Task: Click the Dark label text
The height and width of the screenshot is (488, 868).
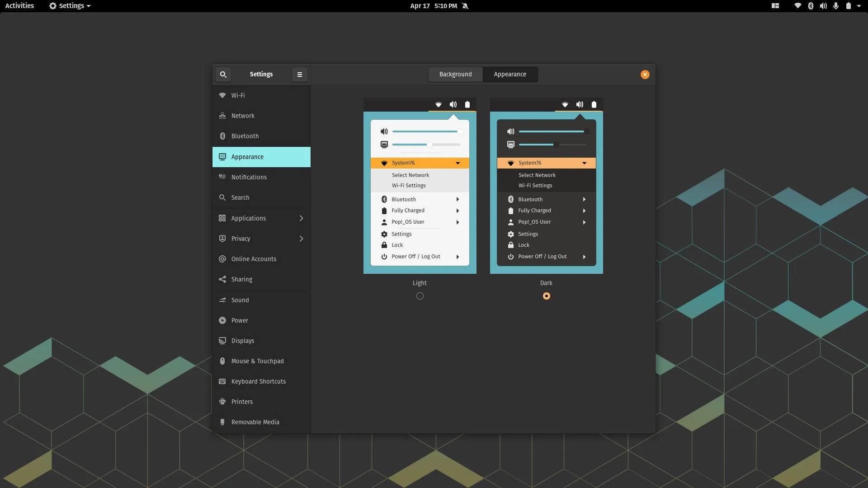Action: 546,283
